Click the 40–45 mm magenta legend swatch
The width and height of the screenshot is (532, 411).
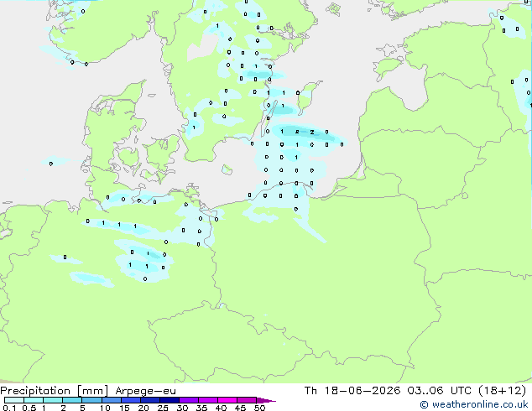point(227,400)
